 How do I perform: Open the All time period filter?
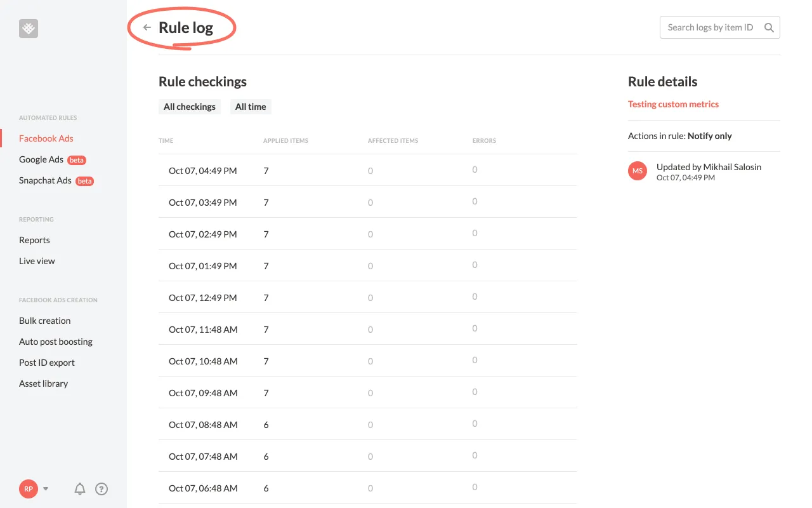point(250,107)
